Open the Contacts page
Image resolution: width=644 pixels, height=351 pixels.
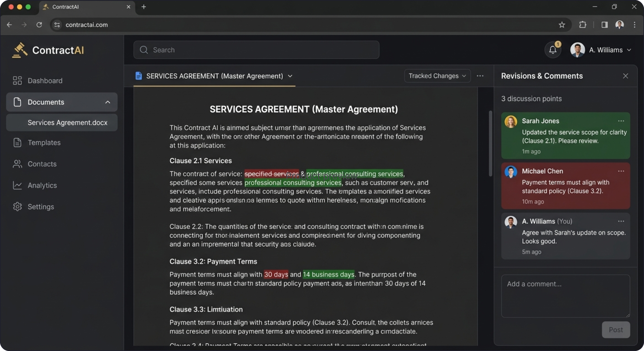point(42,164)
